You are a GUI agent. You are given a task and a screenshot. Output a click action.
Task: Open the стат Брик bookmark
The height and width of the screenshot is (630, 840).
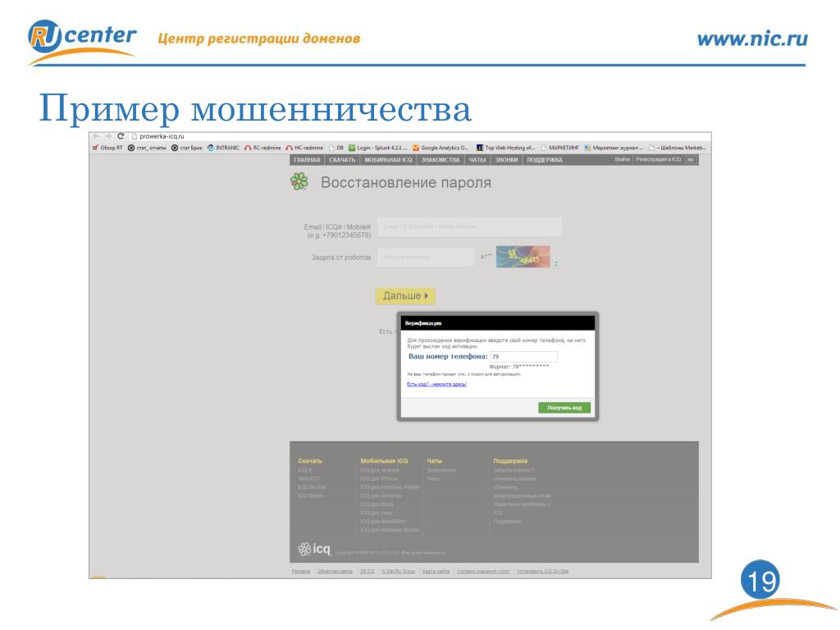pos(186,148)
